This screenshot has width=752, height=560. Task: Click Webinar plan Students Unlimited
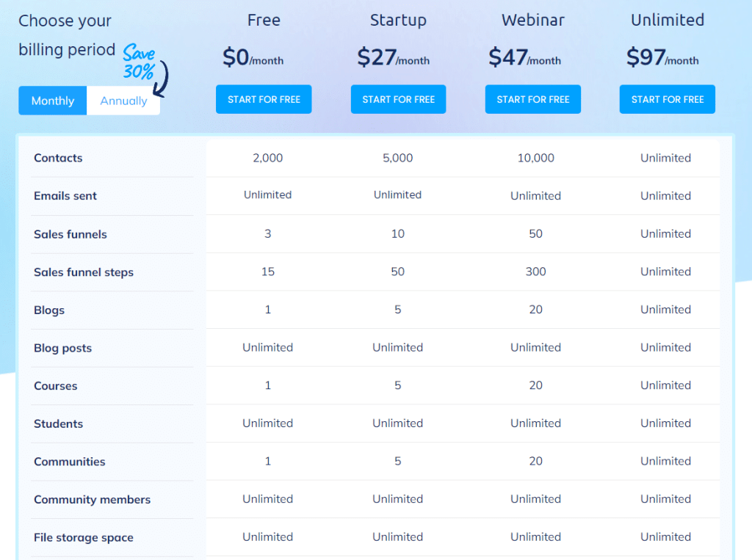click(535, 423)
